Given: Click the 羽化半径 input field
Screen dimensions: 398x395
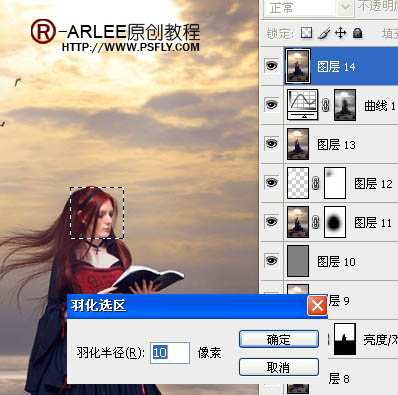Looking at the screenshot, I should coord(170,352).
